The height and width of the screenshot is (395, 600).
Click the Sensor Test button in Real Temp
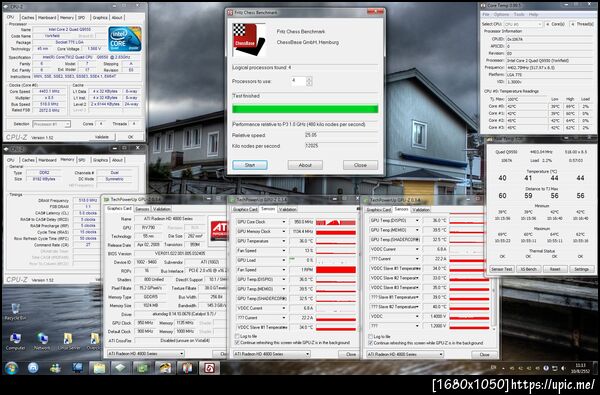[x=502, y=269]
